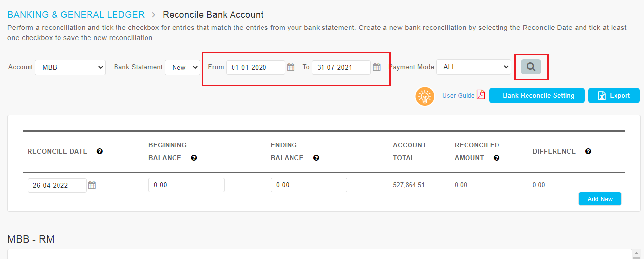Viewport: 644px width, 259px height.
Task: Open Bank Reconcile Setting
Action: point(537,96)
